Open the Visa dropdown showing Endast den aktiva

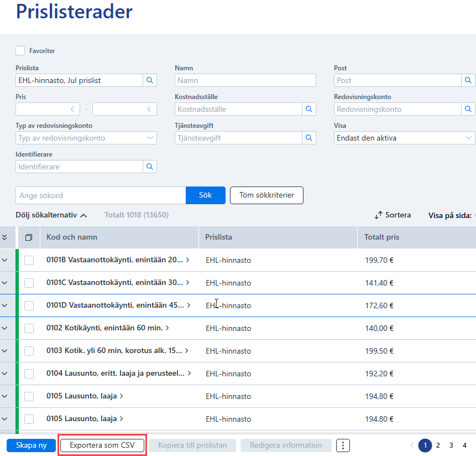pyautogui.click(x=404, y=138)
